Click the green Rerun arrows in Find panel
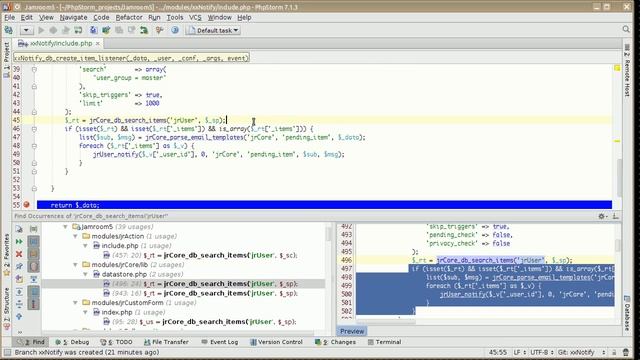This screenshot has width=640, height=360. tap(19, 242)
